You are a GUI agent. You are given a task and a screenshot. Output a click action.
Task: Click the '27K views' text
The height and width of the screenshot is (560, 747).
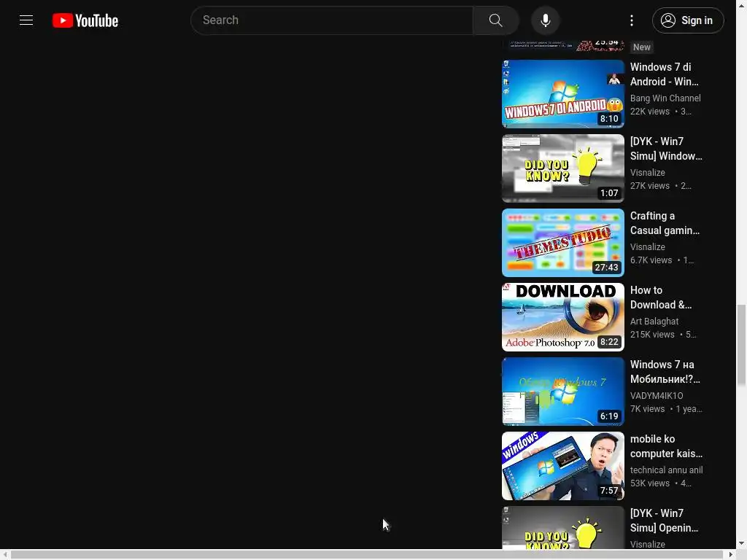[650, 186]
